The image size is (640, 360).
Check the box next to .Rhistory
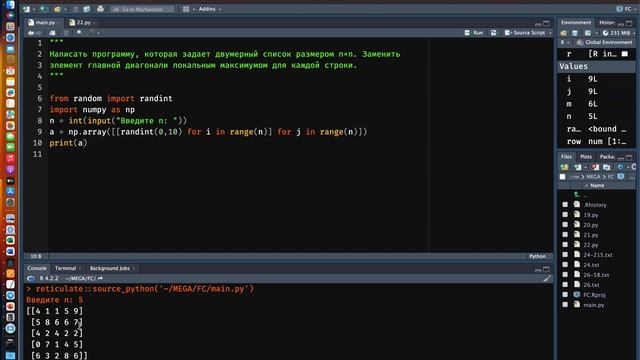[x=565, y=204]
